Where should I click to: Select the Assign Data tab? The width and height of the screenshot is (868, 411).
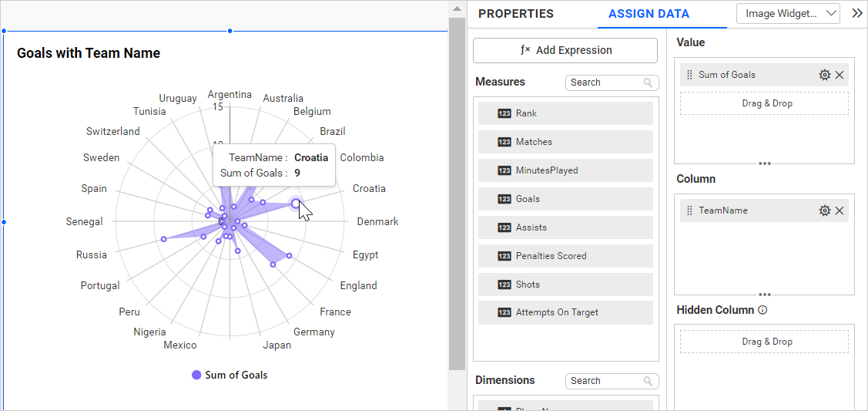(648, 14)
